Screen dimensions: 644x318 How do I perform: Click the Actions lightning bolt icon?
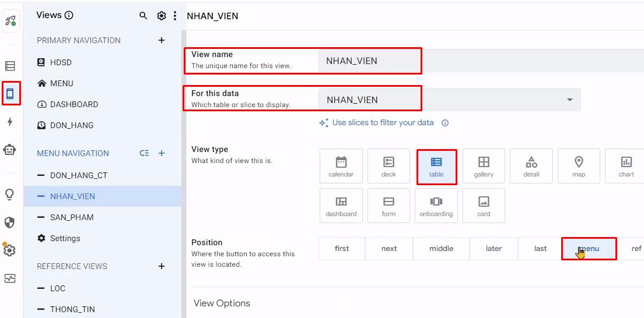pos(10,122)
